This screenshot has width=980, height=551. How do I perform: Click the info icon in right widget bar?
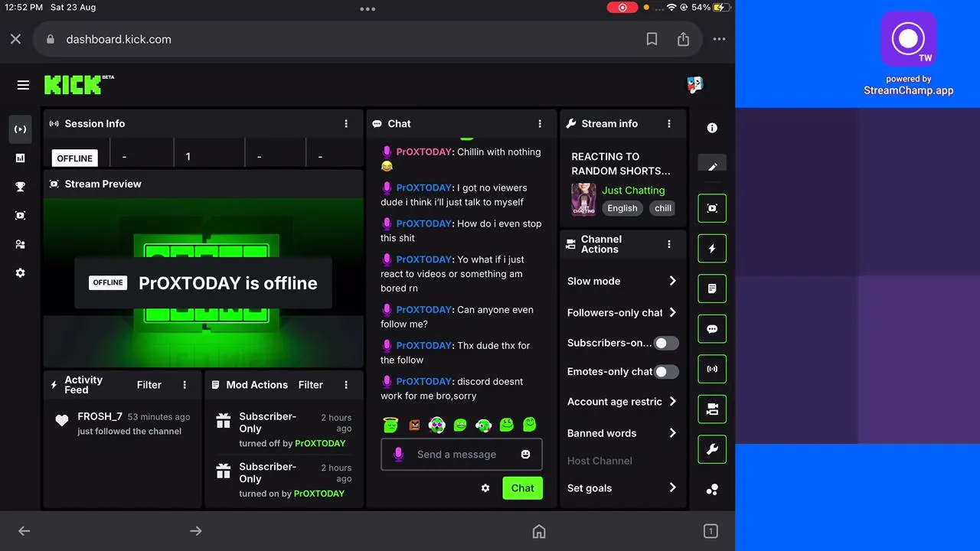pos(712,128)
